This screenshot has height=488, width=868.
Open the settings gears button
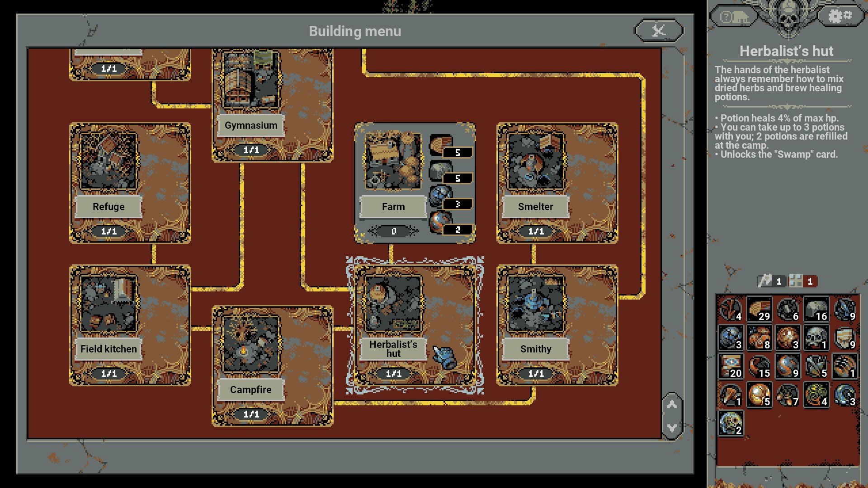click(x=840, y=16)
